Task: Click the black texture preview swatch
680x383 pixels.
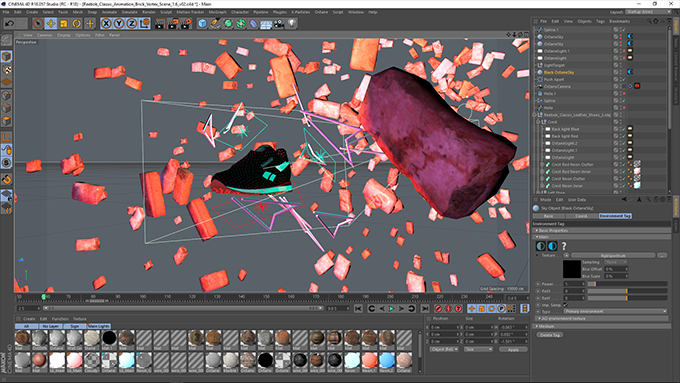Action: tap(572, 269)
